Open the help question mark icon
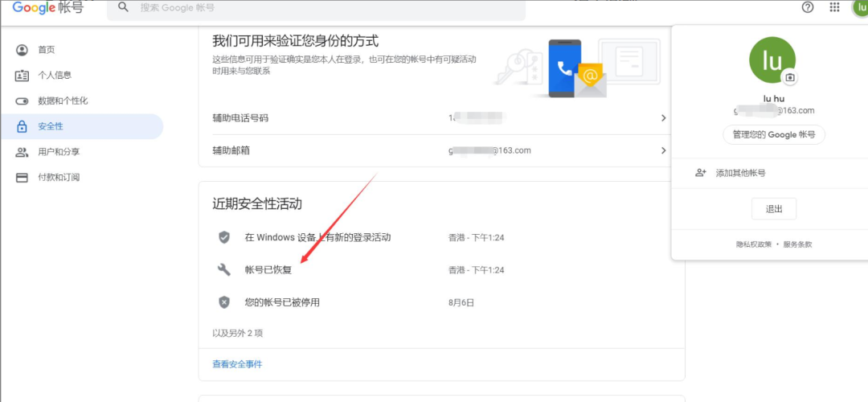 tap(808, 7)
